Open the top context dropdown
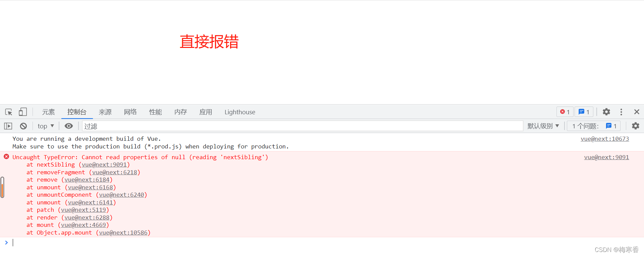644x256 pixels. [46, 126]
